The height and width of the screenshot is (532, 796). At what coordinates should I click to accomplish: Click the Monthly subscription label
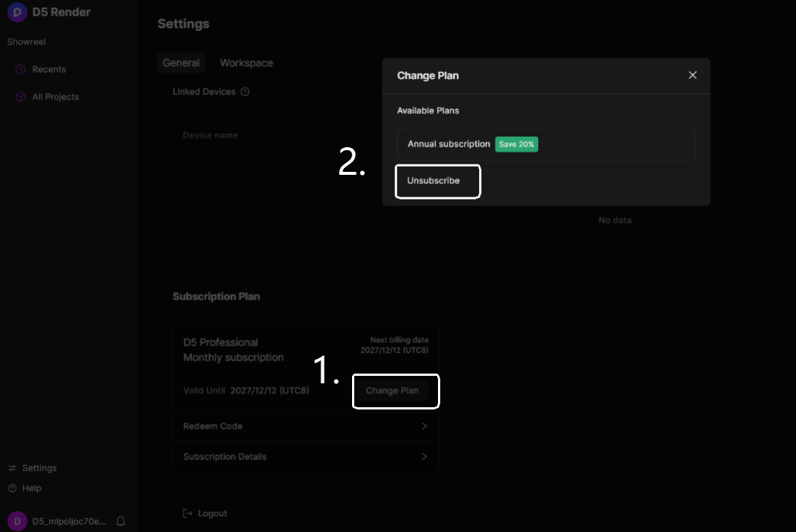click(233, 358)
